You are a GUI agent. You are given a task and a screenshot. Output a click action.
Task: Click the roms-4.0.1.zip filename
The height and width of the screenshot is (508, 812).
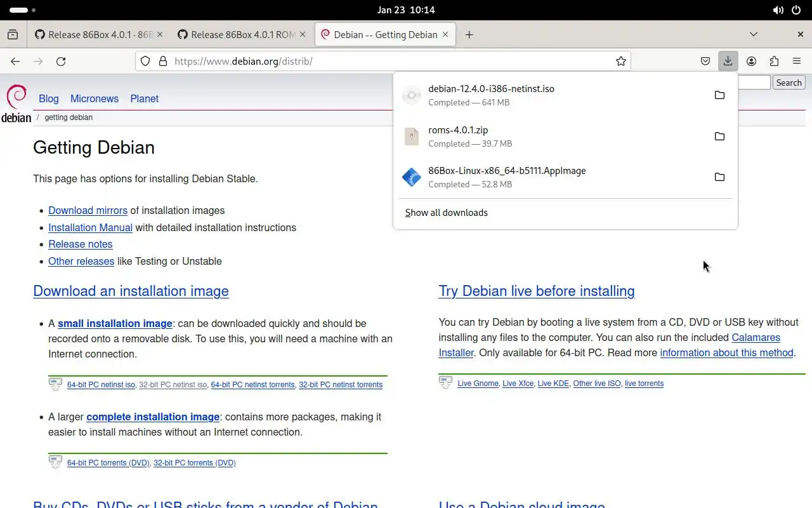(458, 130)
